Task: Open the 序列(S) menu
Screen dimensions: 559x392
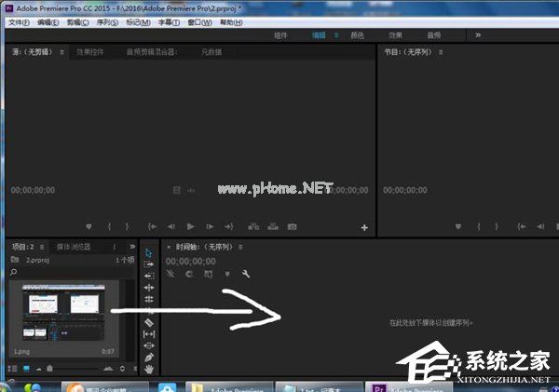Action: [107, 22]
